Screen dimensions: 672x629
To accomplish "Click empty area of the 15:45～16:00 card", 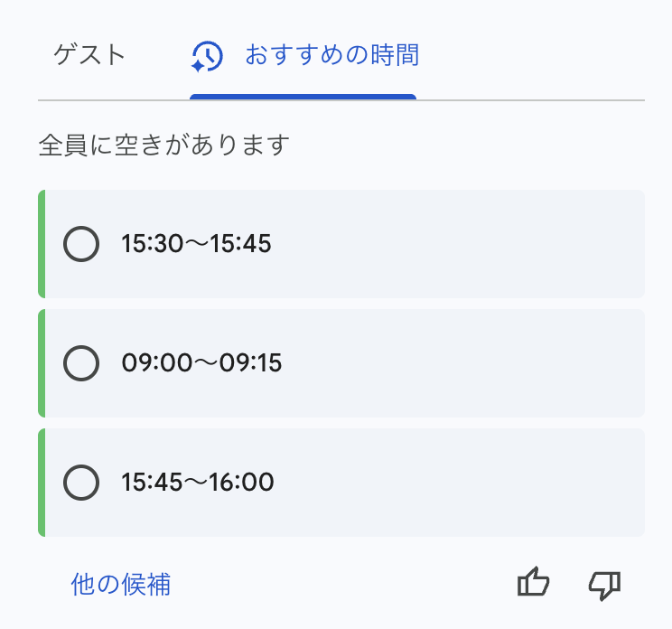I will [470, 483].
